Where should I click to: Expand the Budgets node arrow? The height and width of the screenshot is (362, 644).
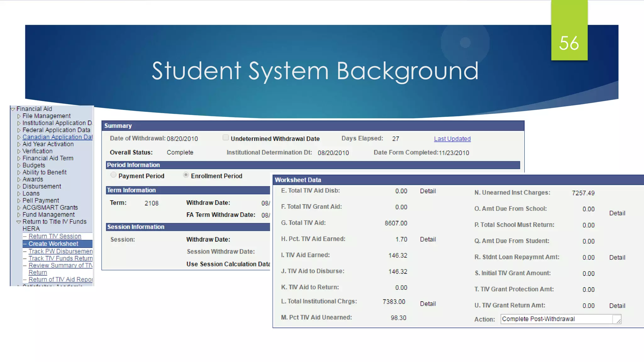[x=19, y=165]
